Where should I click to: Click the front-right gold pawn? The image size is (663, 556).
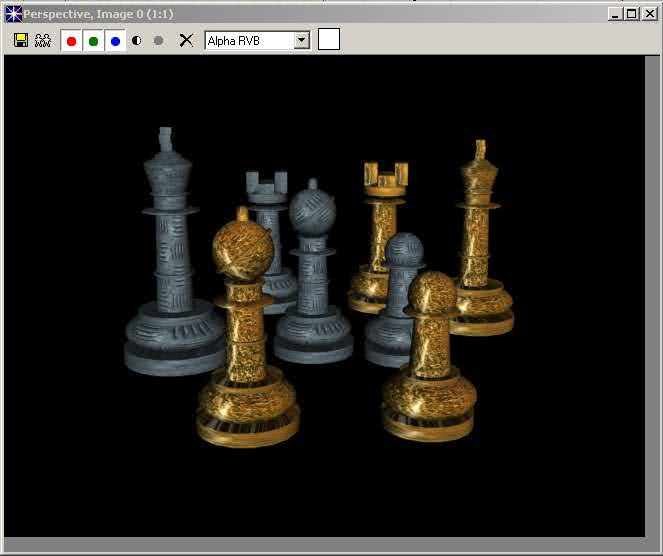[x=431, y=360]
